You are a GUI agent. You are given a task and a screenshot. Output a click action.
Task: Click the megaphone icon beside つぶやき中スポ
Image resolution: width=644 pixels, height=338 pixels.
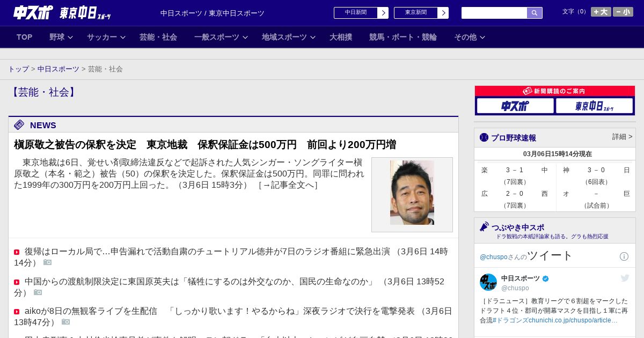tap(484, 227)
